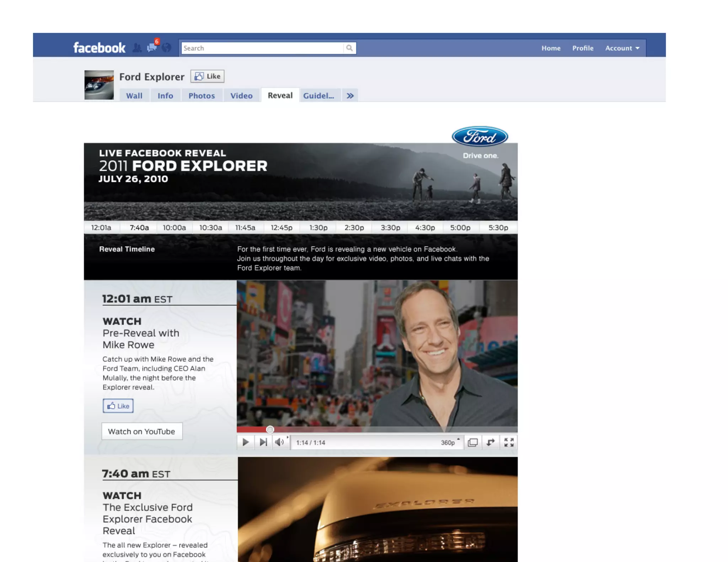Open the Wall tab

click(x=134, y=96)
